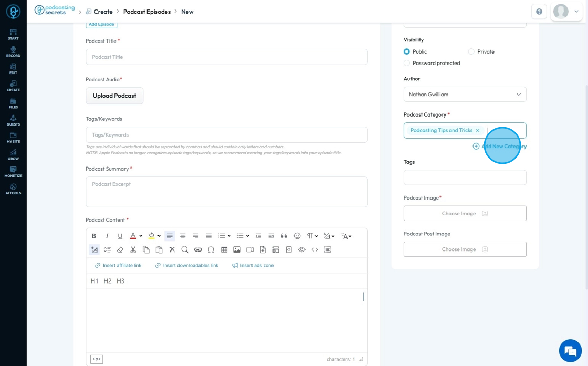Click the Tags/Keywords input field
Screen dimensions: 588x366
click(x=226, y=134)
